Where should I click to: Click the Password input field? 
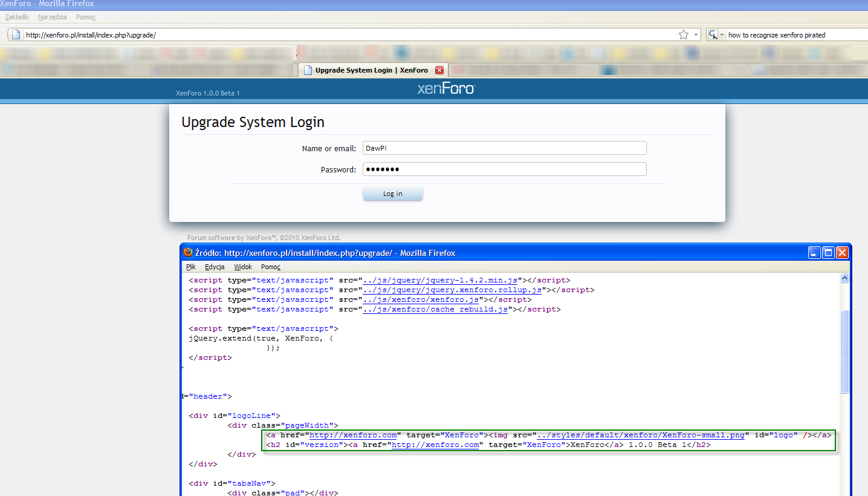point(504,169)
